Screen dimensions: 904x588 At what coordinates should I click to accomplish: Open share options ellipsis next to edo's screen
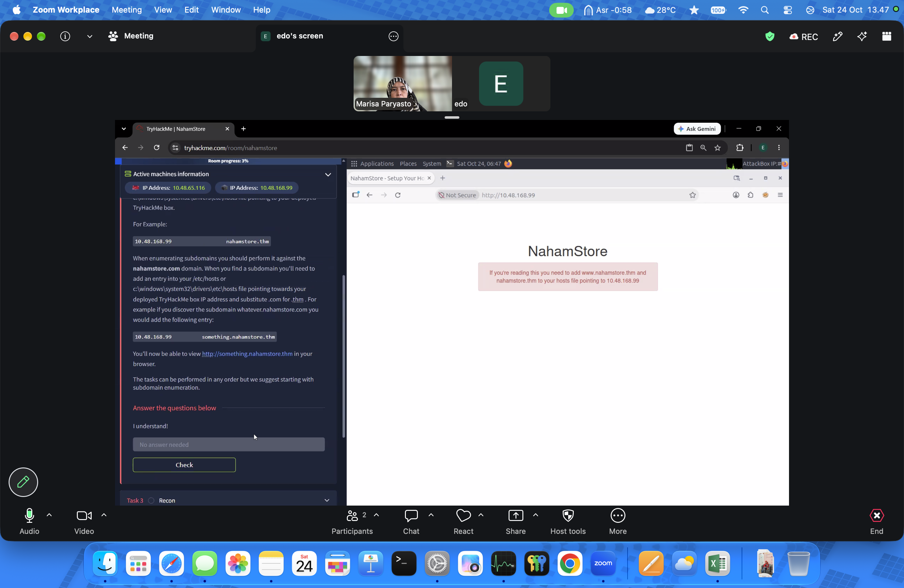[394, 36]
